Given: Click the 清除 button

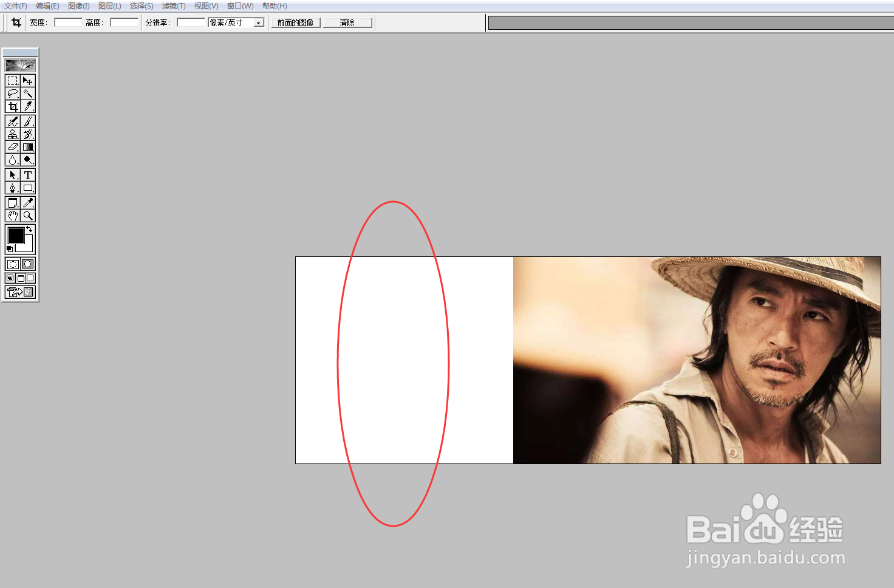Looking at the screenshot, I should pos(347,22).
